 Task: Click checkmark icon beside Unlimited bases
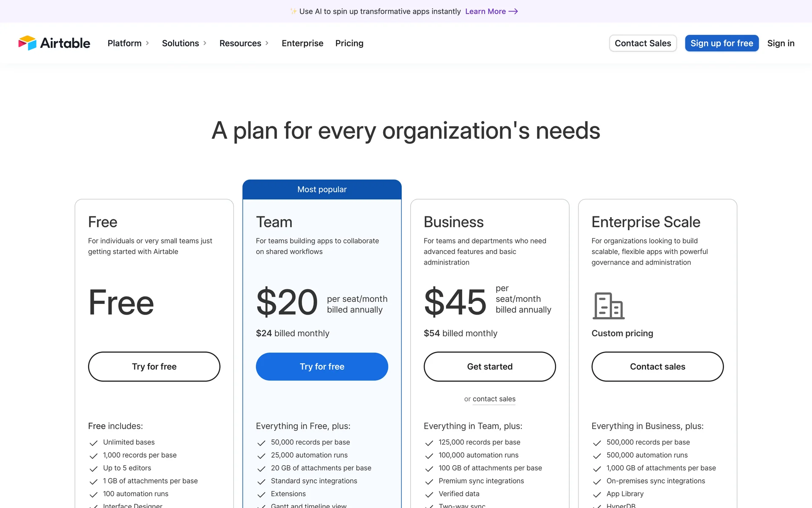[x=93, y=443]
